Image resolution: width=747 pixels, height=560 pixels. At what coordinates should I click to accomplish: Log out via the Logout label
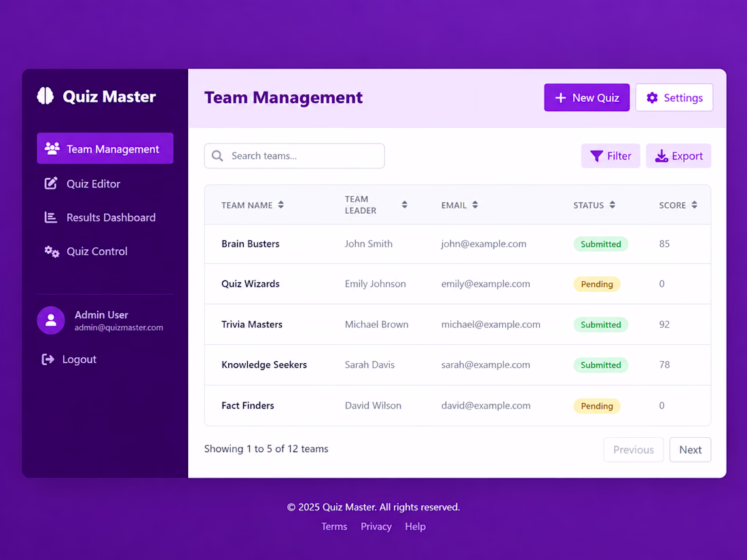[x=79, y=359]
